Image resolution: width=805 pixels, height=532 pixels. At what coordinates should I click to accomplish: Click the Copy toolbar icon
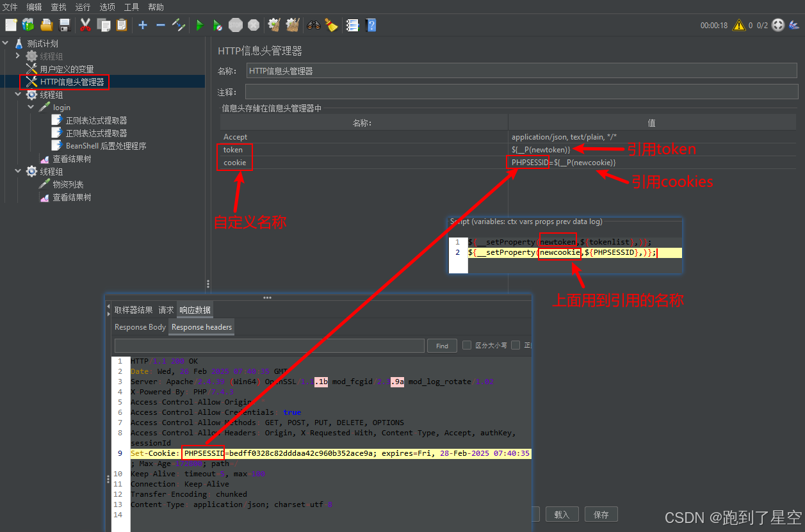(x=104, y=25)
